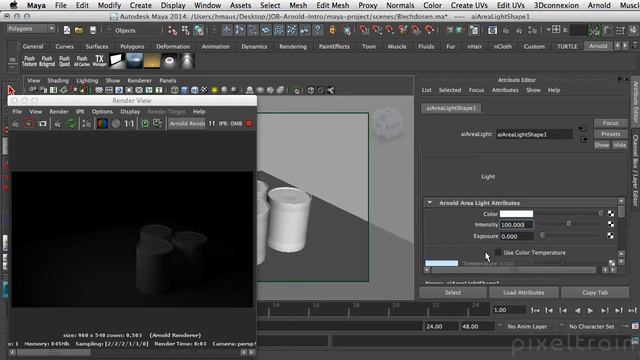
Task: Open the TX Manager shelf icon
Action: (x=99, y=61)
